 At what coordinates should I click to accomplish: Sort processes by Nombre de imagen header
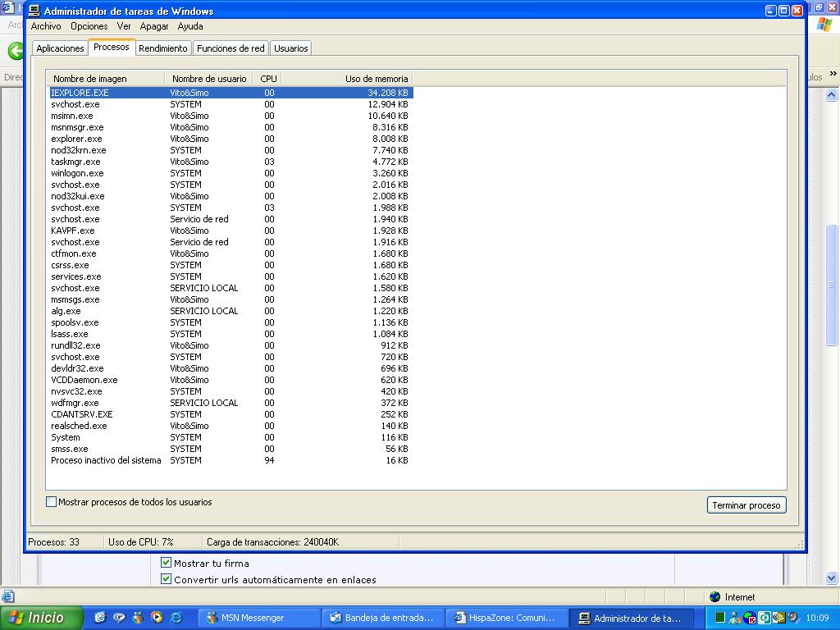click(x=107, y=79)
